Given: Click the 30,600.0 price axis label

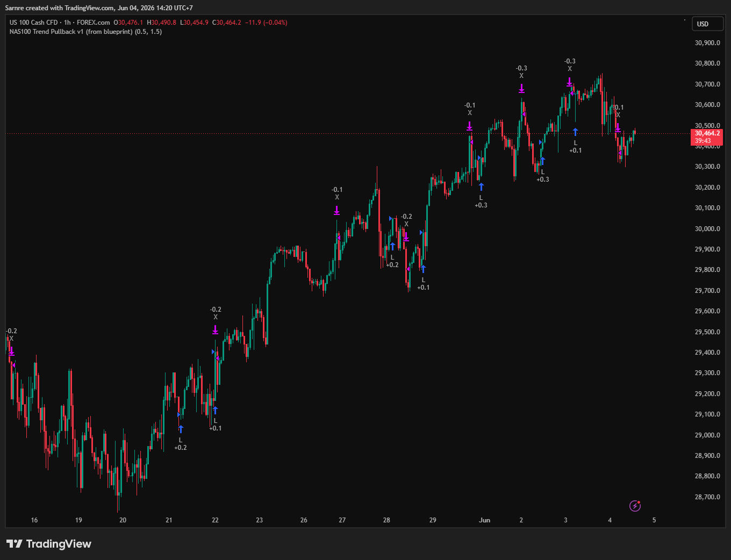Looking at the screenshot, I should point(707,105).
